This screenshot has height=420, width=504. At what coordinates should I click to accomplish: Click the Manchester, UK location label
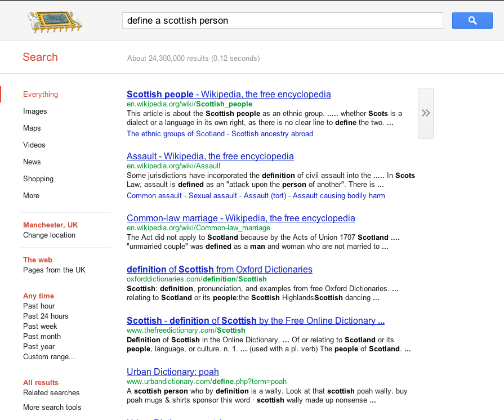point(51,225)
